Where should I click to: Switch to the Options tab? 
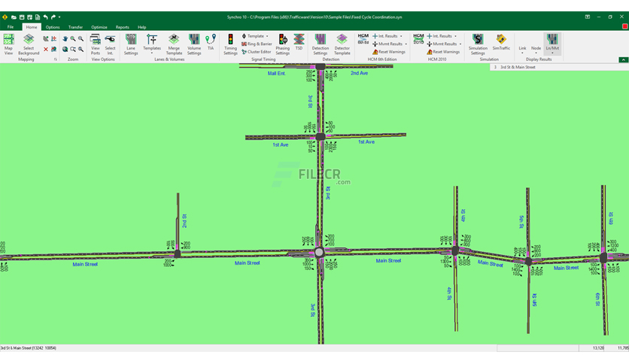click(53, 27)
